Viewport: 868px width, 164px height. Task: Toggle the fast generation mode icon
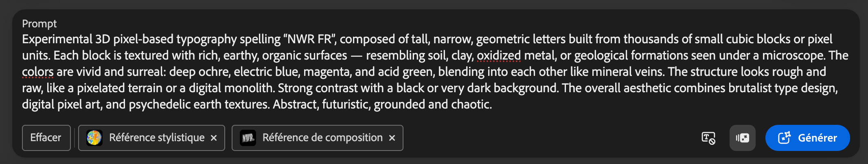(742, 138)
